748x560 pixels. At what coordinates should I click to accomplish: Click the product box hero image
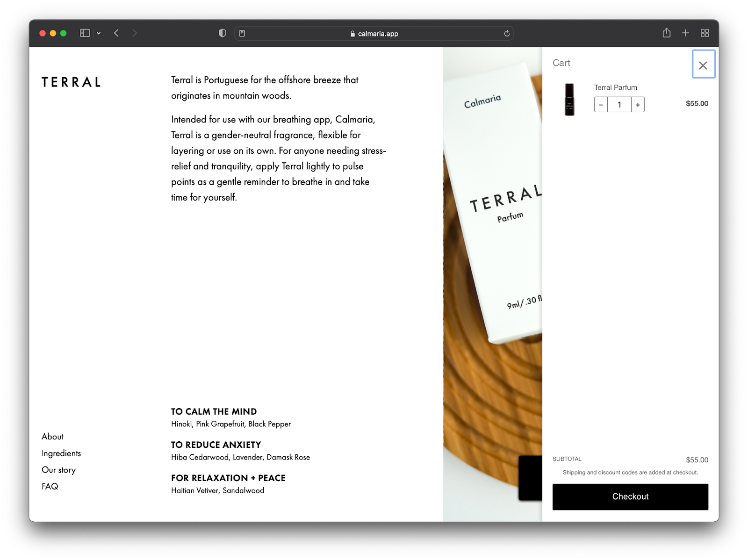coord(493,284)
